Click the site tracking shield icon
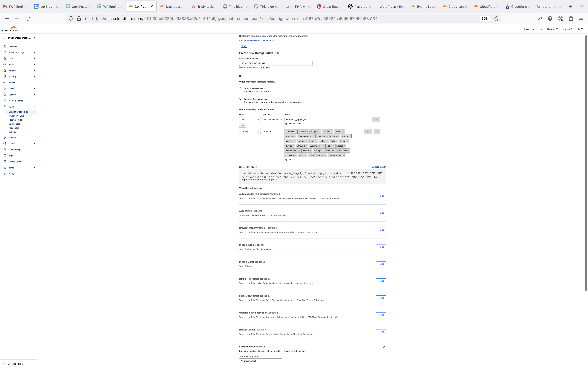588x368 pixels. pos(71,19)
